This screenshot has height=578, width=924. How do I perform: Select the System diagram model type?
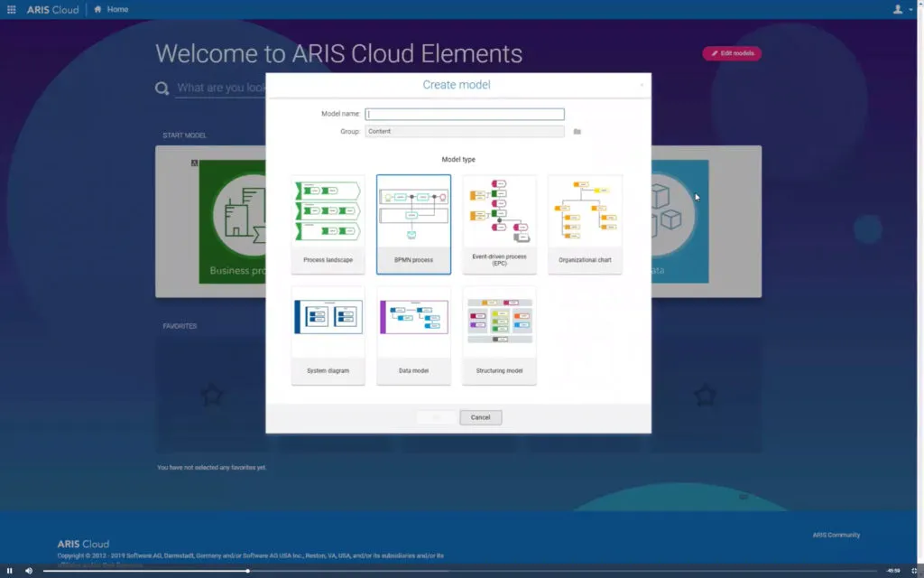point(328,336)
